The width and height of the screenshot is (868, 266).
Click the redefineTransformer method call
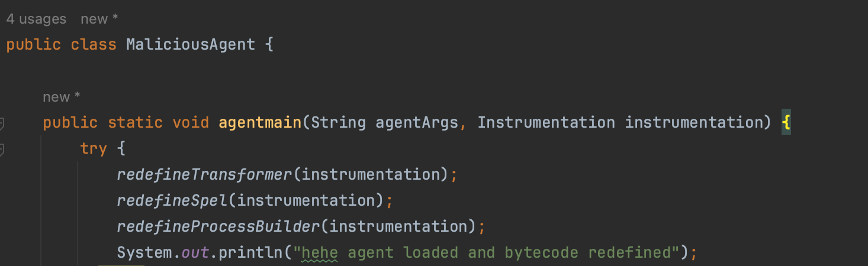pyautogui.click(x=205, y=175)
